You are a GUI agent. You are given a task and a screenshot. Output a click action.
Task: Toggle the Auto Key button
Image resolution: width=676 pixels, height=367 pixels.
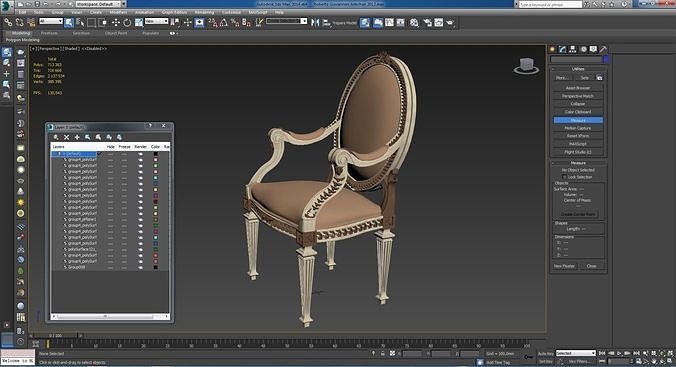(x=545, y=353)
